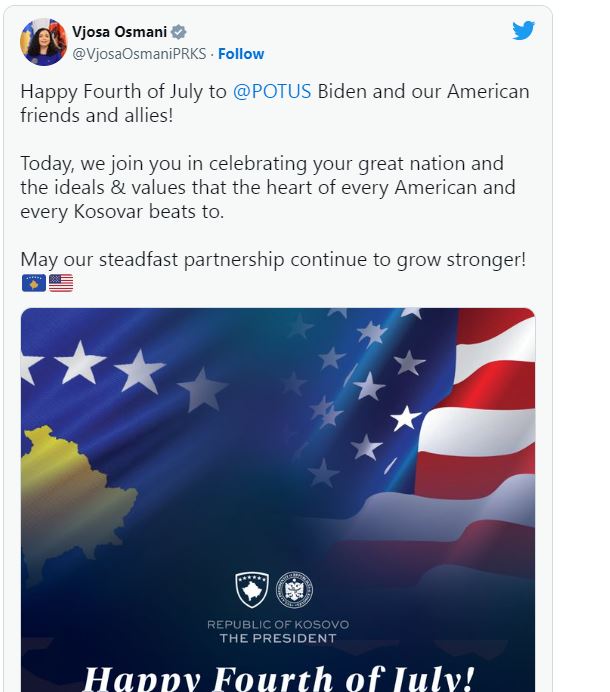Click the US flag emoji
The height and width of the screenshot is (692, 610).
[x=61, y=283]
